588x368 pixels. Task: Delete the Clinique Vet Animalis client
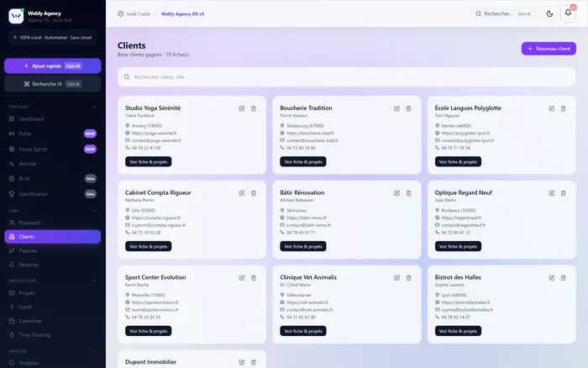[409, 278]
